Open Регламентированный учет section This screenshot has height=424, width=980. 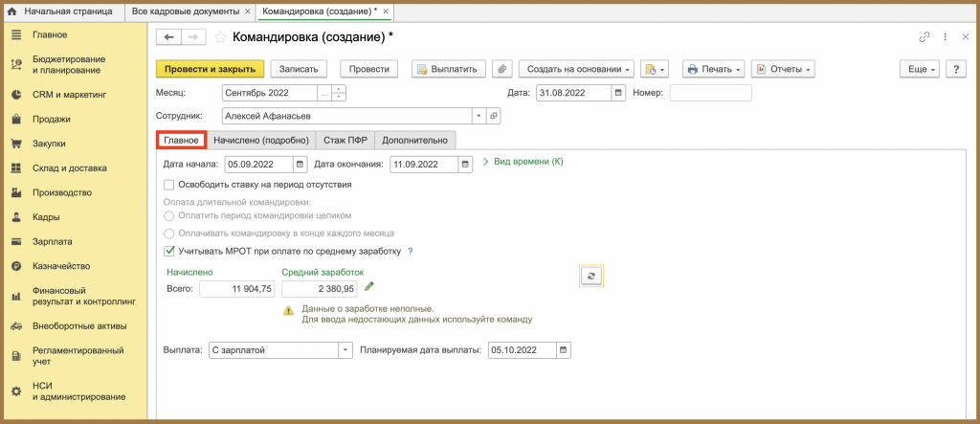(78, 356)
